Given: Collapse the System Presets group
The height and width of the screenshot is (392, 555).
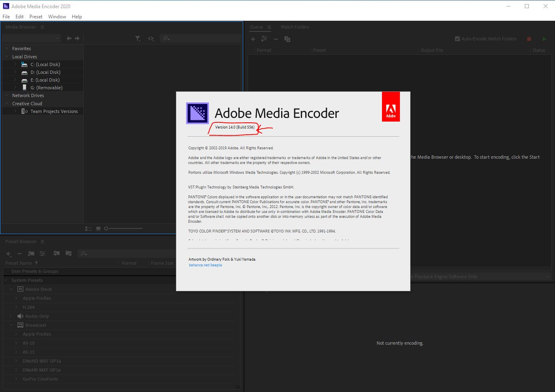Looking at the screenshot, I should coord(6,280).
